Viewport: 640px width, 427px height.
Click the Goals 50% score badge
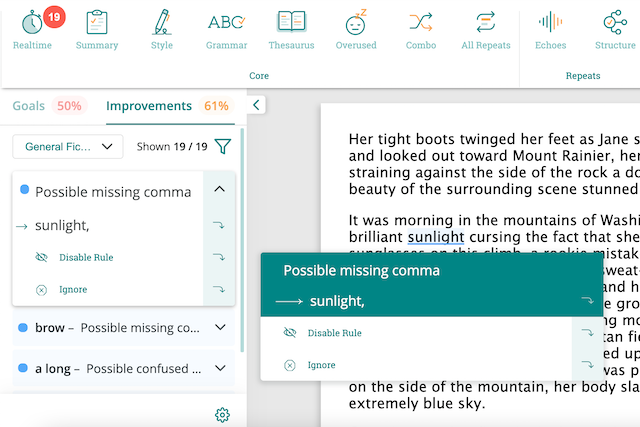tap(69, 106)
